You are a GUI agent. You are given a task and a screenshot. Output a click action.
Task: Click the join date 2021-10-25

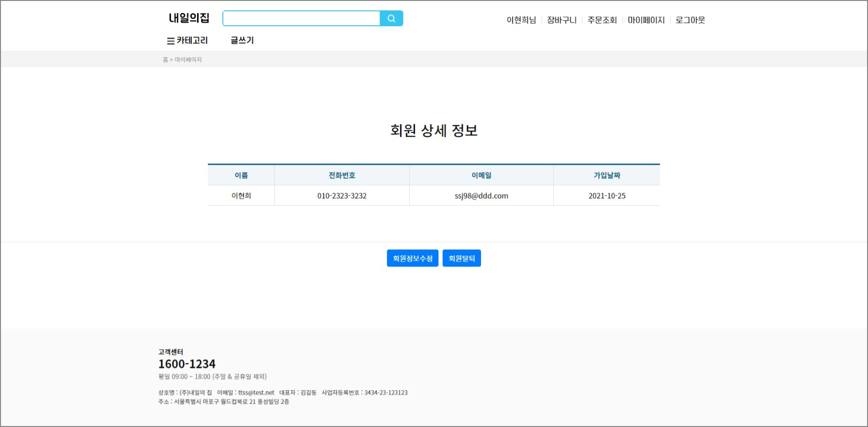tap(607, 196)
